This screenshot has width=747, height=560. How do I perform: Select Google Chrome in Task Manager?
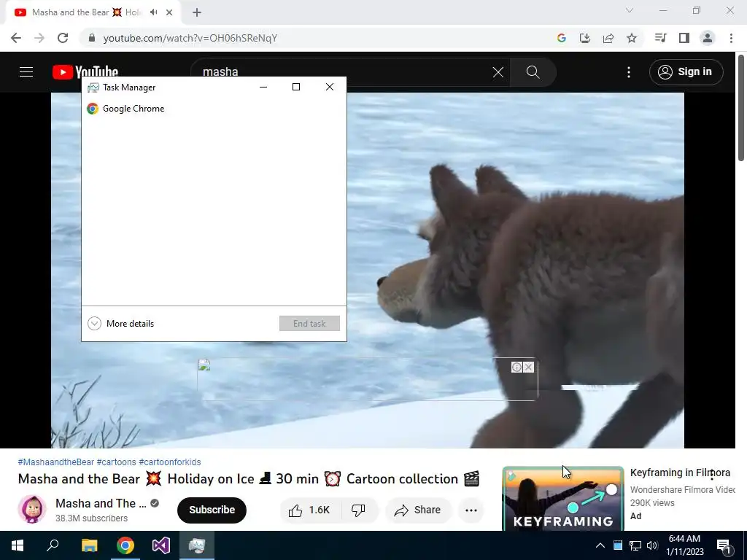[214, 109]
